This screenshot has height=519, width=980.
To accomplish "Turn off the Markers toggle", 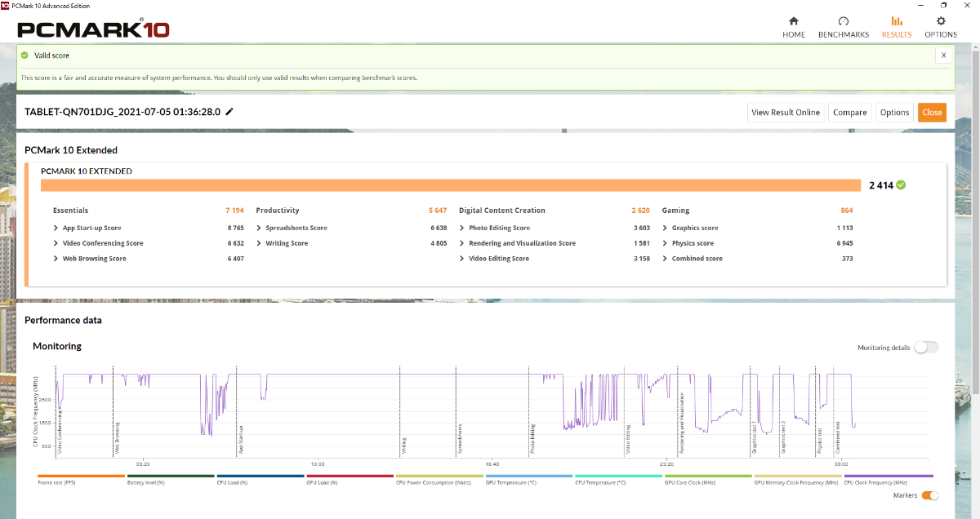I will click(929, 495).
